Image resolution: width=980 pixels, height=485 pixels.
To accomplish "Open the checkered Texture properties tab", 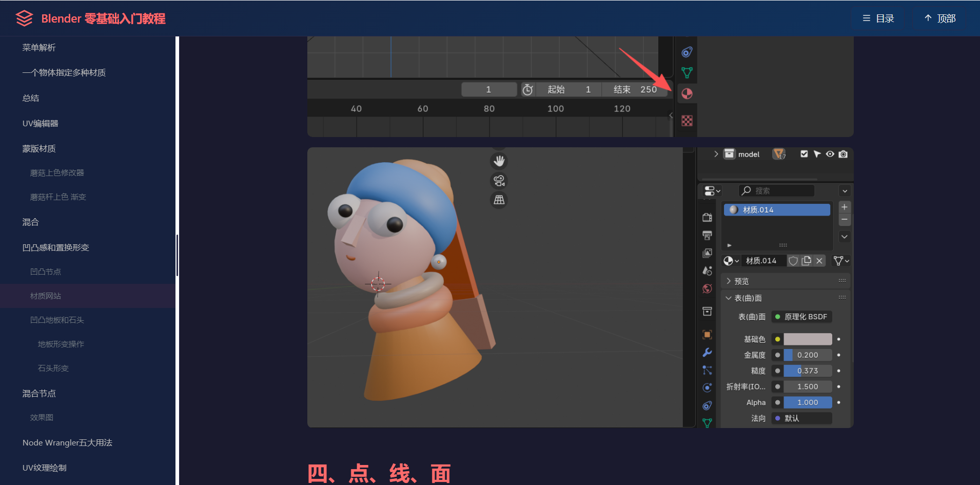I will [687, 121].
